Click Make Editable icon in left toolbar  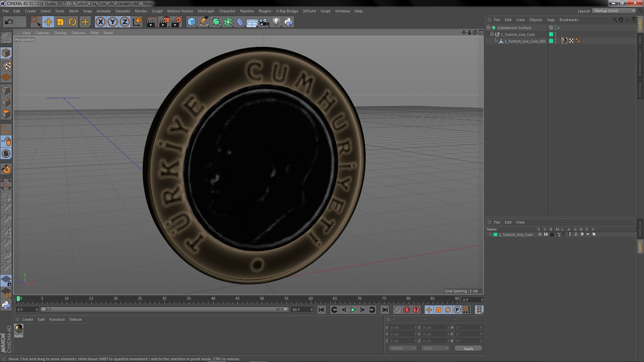pos(6,38)
